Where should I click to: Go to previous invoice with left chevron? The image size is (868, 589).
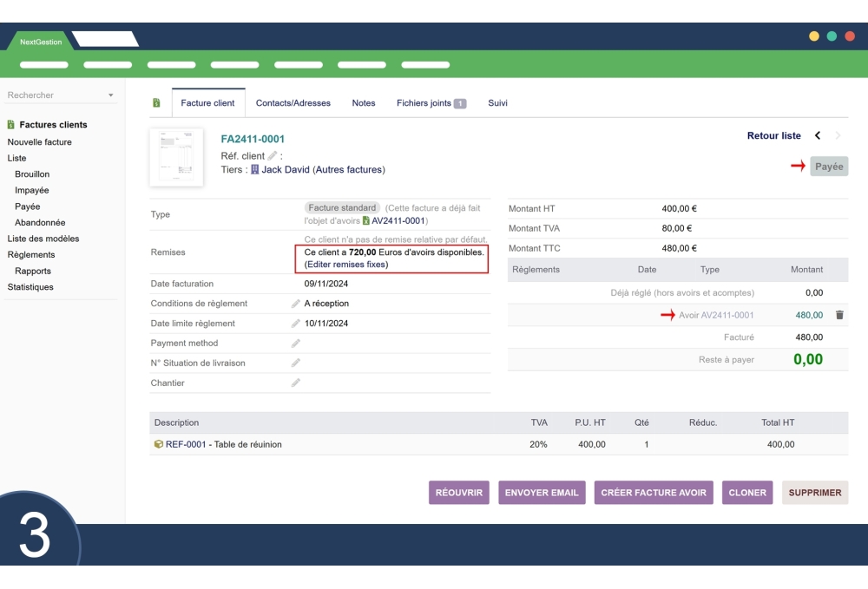(819, 136)
